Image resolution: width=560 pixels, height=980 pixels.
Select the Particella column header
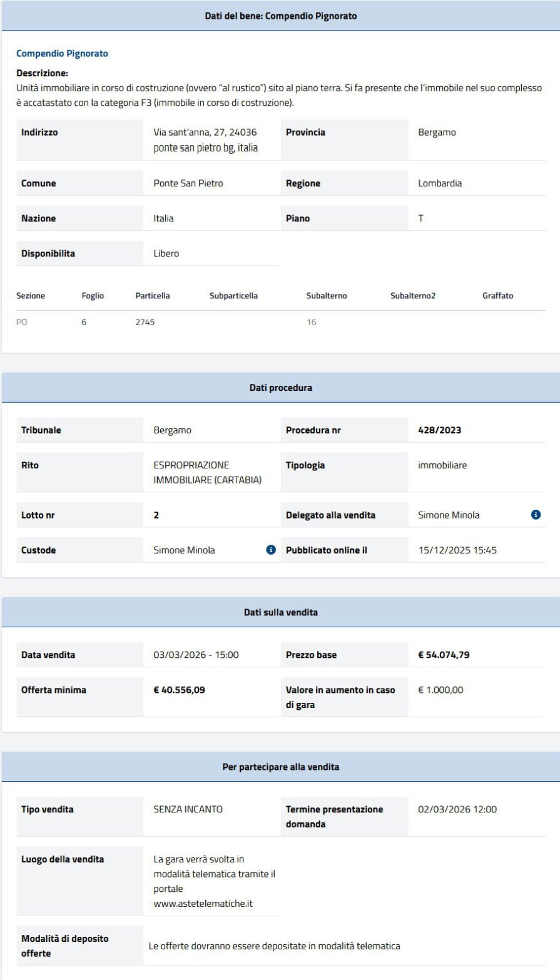pos(152,296)
